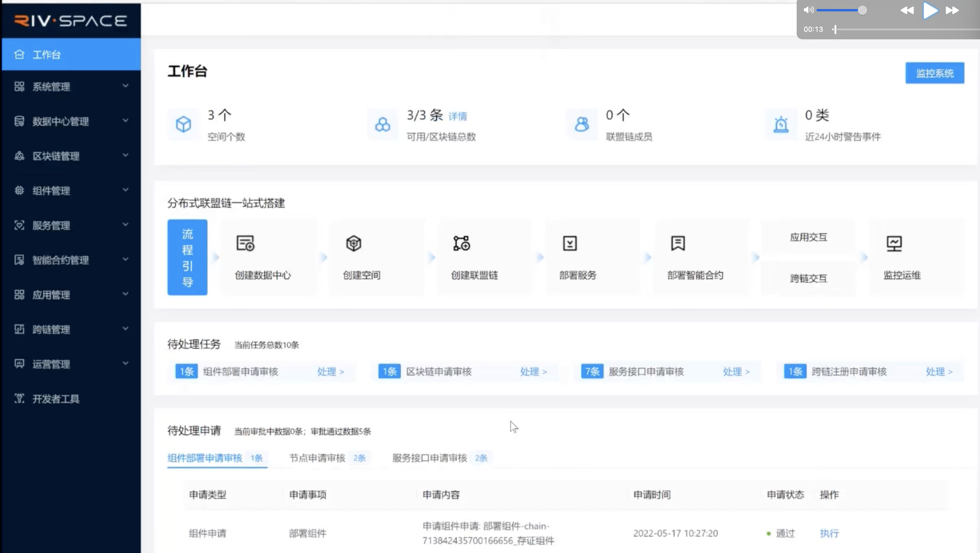This screenshot has height=553, width=980.
Task: Click the 7条 badge for 服务接口申请审核
Action: 592,371
